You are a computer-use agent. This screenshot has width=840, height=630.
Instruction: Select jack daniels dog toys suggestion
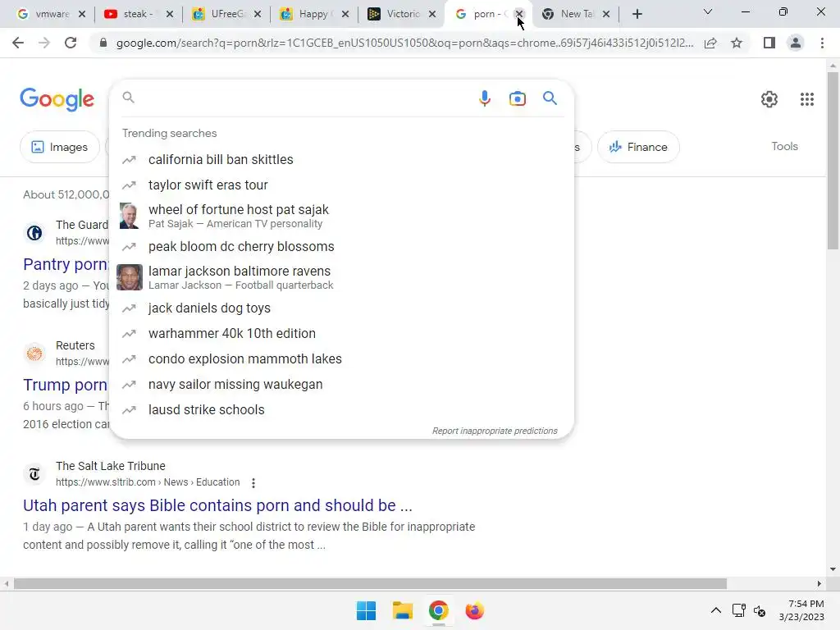coord(342,308)
